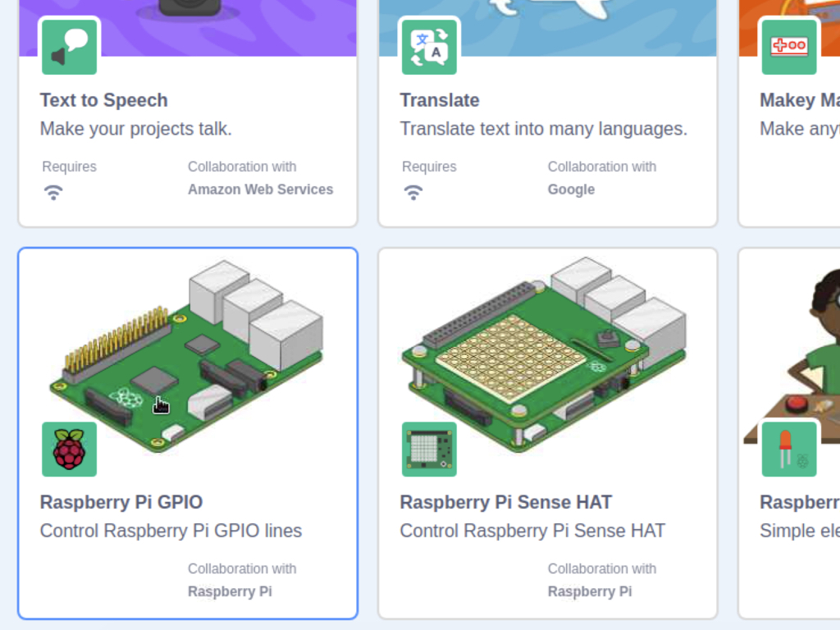Click 'Translate text into many languages.' description
Image resolution: width=840 pixels, height=630 pixels.
[x=544, y=129]
